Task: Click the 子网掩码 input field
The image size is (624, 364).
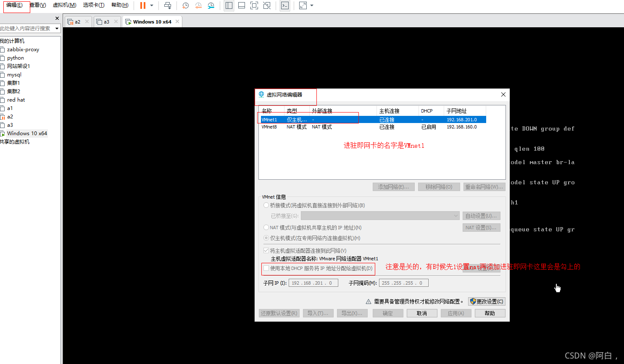Action: 404,283
